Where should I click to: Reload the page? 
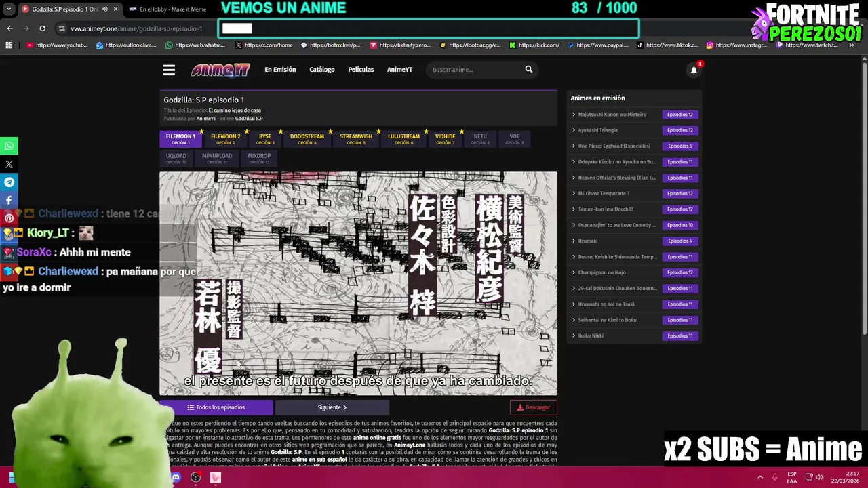pyautogui.click(x=42, y=28)
